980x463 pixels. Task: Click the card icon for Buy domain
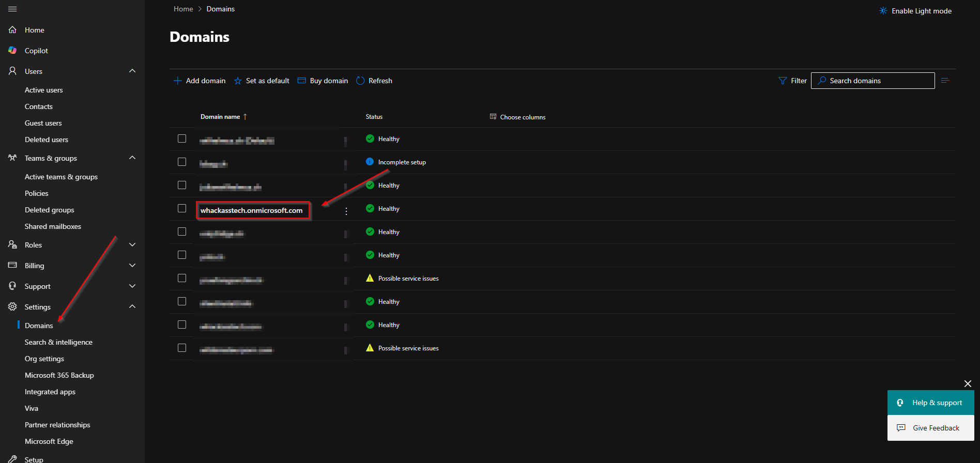(x=302, y=81)
